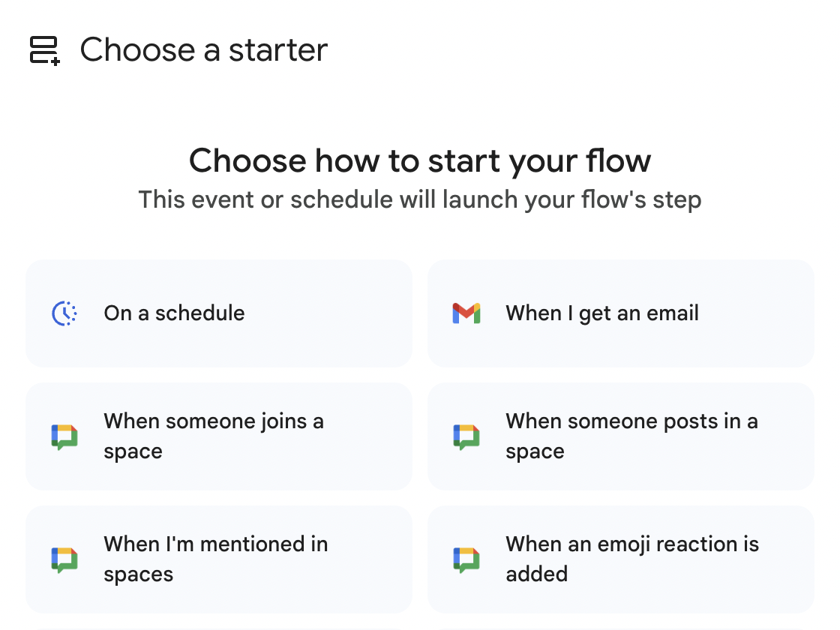The height and width of the screenshot is (630, 840).
Task: Click the subtitle about launching your flow's step
Action: (x=420, y=199)
